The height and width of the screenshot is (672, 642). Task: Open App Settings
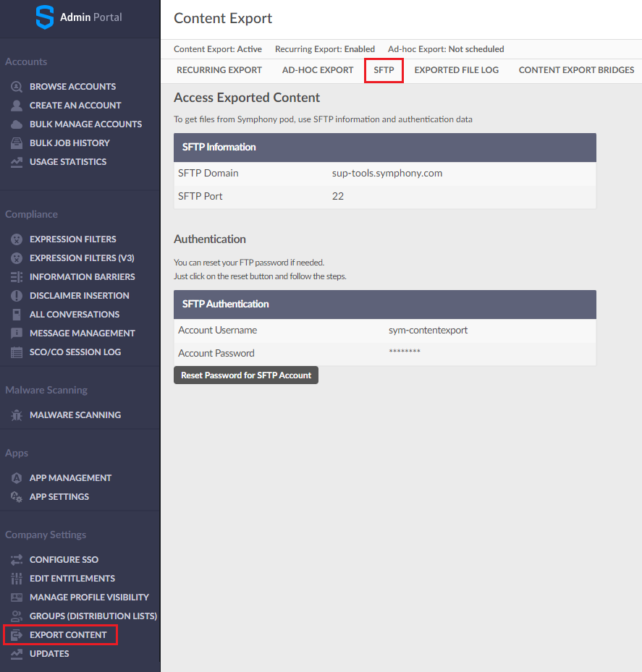[x=59, y=497]
